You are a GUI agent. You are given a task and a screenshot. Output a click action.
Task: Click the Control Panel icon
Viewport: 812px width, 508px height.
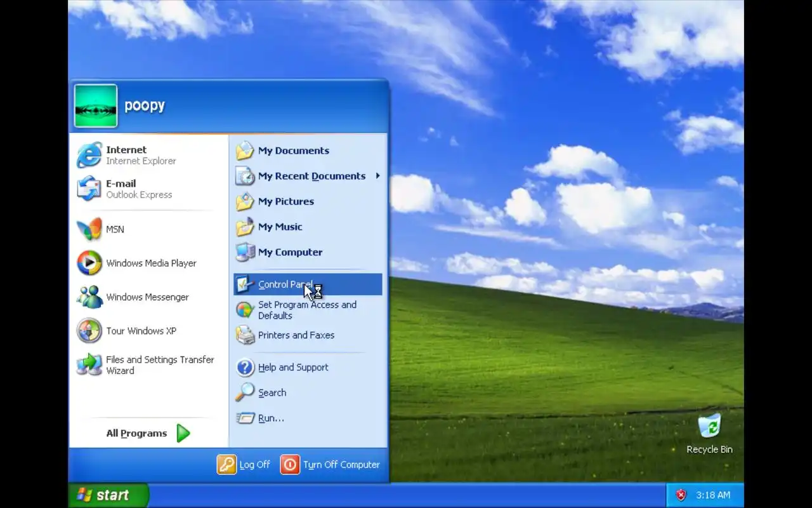pos(245,284)
